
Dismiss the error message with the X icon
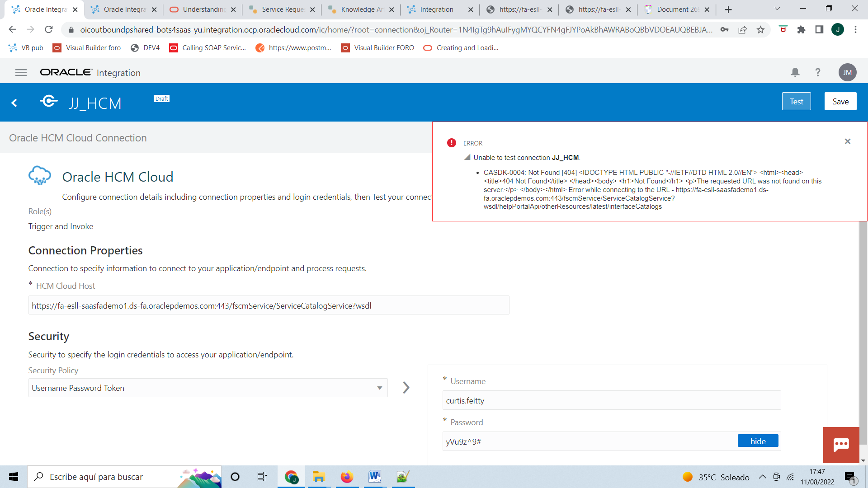(848, 141)
